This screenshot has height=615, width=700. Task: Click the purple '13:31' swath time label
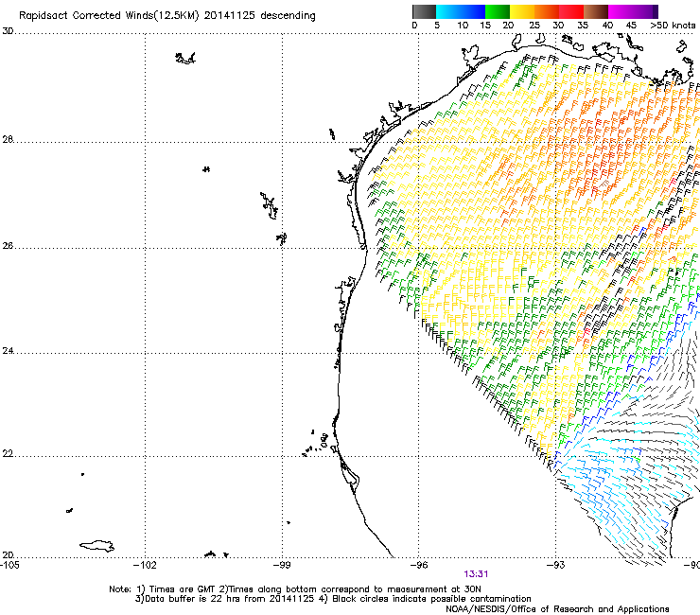coord(476,574)
